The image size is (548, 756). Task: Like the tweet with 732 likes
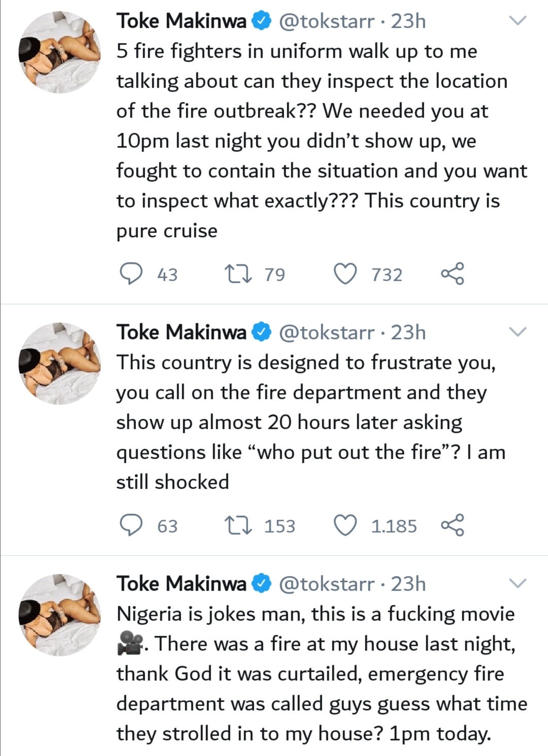(x=345, y=274)
